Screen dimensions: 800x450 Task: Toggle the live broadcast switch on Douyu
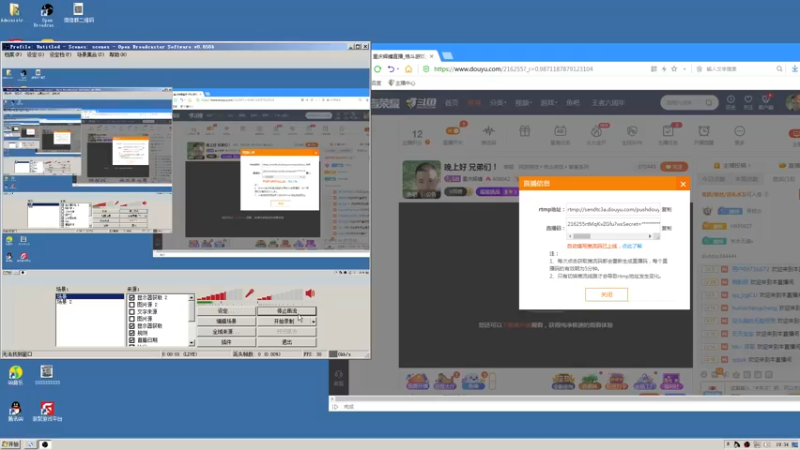[x=452, y=131]
